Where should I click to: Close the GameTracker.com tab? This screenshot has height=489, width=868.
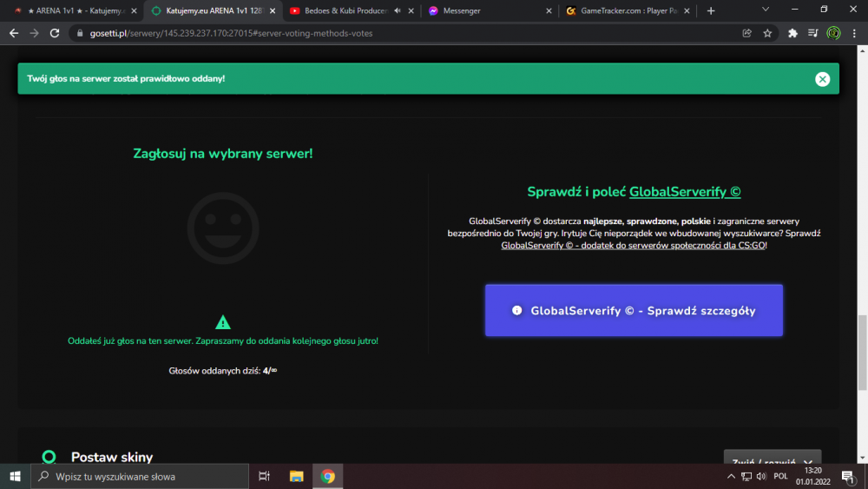687,10
